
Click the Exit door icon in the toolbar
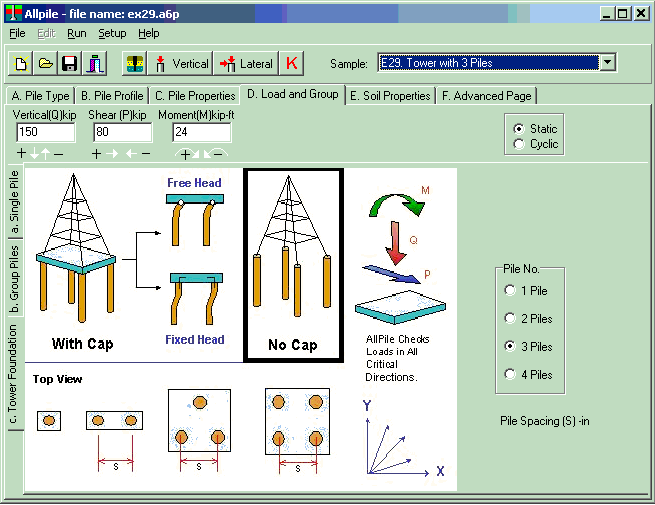pyautogui.click(x=93, y=64)
